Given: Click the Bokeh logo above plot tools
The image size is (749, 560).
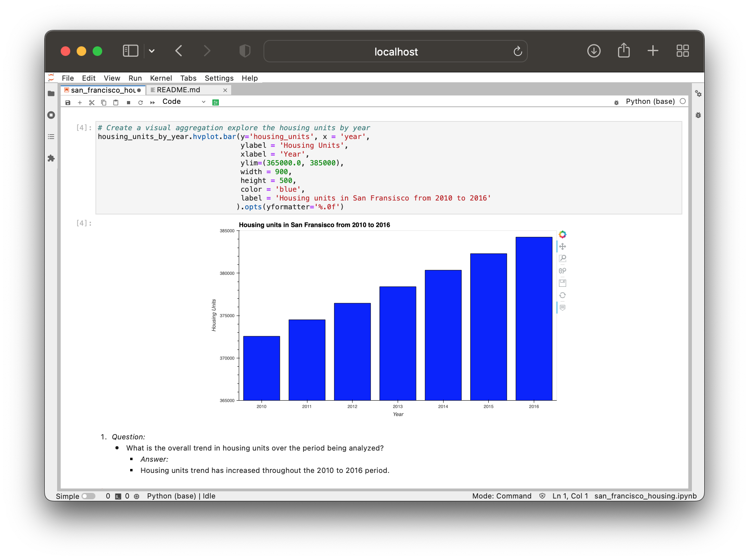Looking at the screenshot, I should click(563, 234).
